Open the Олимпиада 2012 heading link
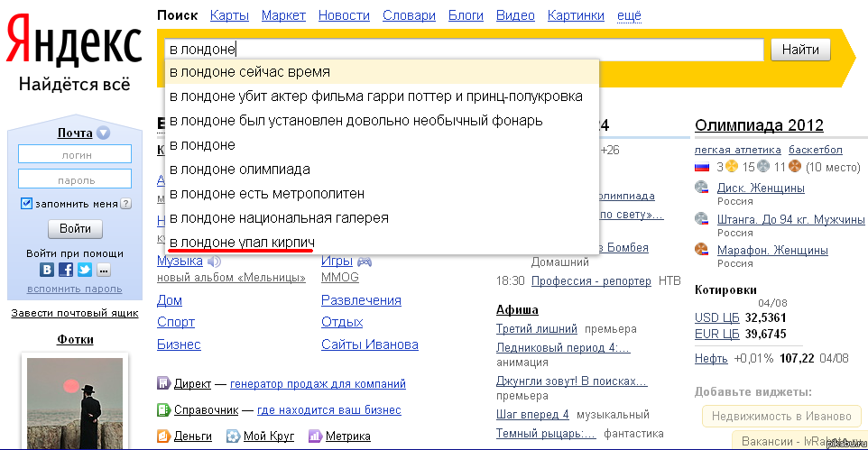 pyautogui.click(x=759, y=125)
